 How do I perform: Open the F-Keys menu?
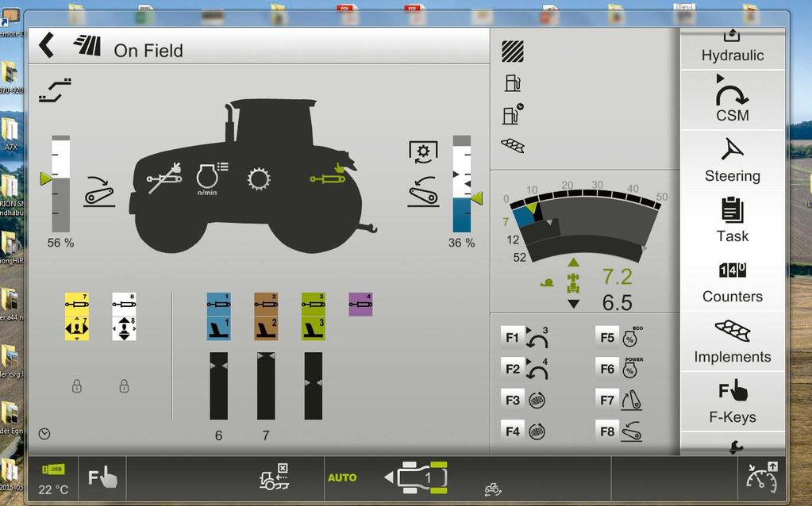(733, 401)
